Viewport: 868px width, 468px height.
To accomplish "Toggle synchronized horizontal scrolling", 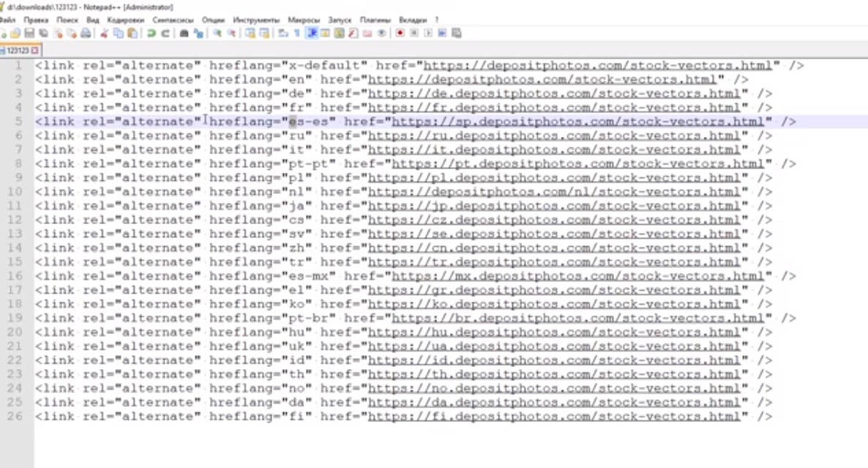I will pyautogui.click(x=265, y=33).
